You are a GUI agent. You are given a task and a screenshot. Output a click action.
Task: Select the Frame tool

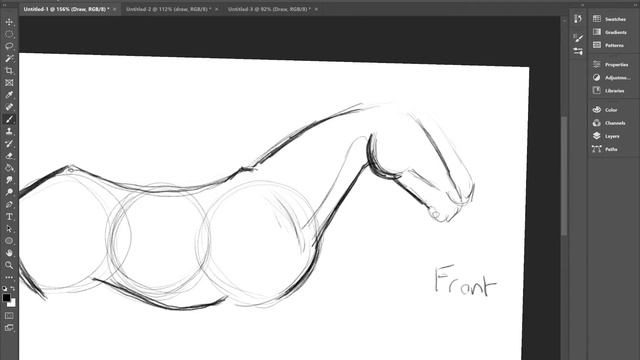click(9, 83)
